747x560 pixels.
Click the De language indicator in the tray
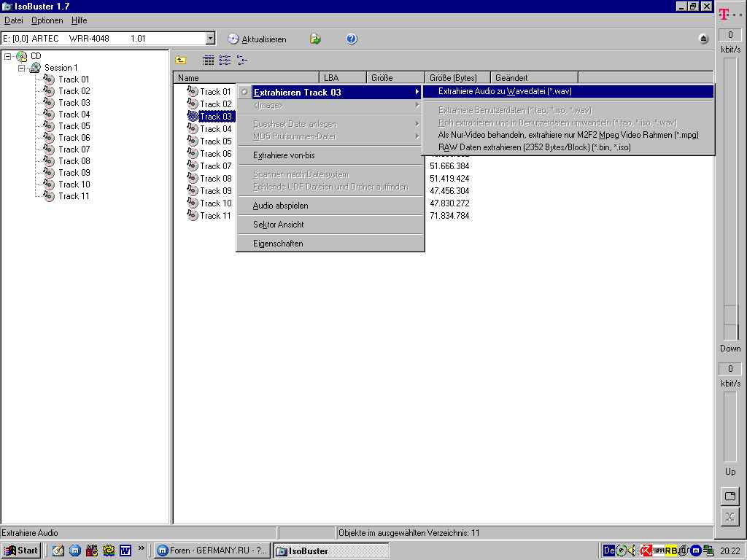pyautogui.click(x=609, y=551)
